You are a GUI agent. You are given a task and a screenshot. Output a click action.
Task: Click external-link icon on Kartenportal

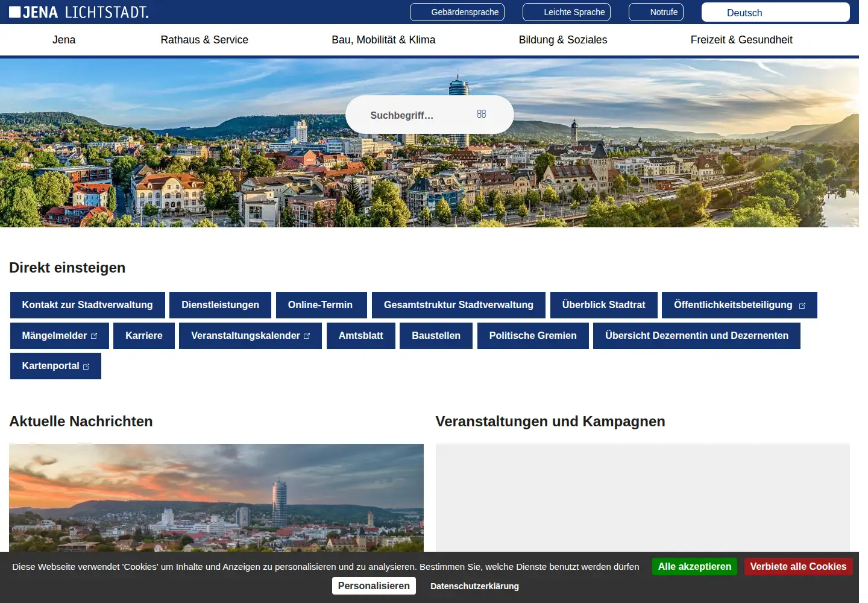[86, 367]
